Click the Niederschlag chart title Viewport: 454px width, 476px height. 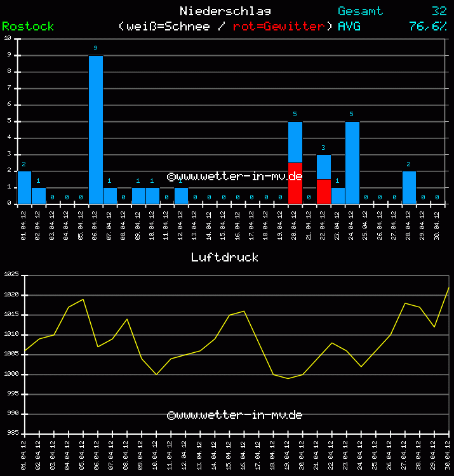tap(225, 11)
